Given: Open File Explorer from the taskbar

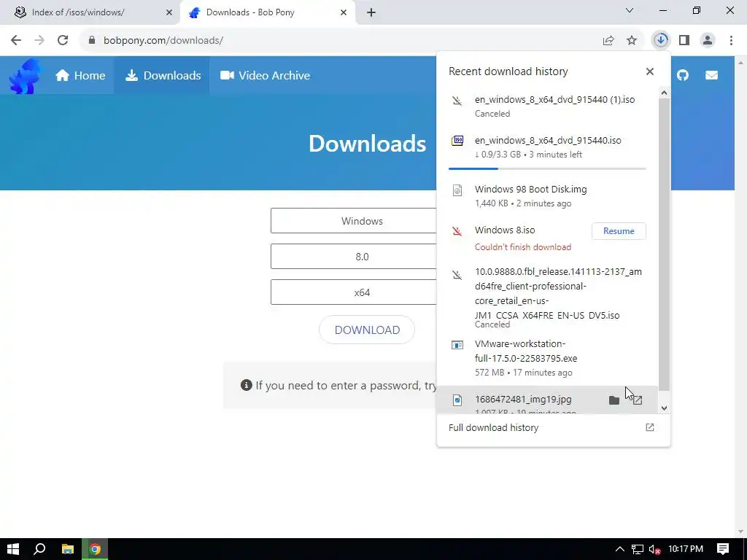Looking at the screenshot, I should 68,549.
